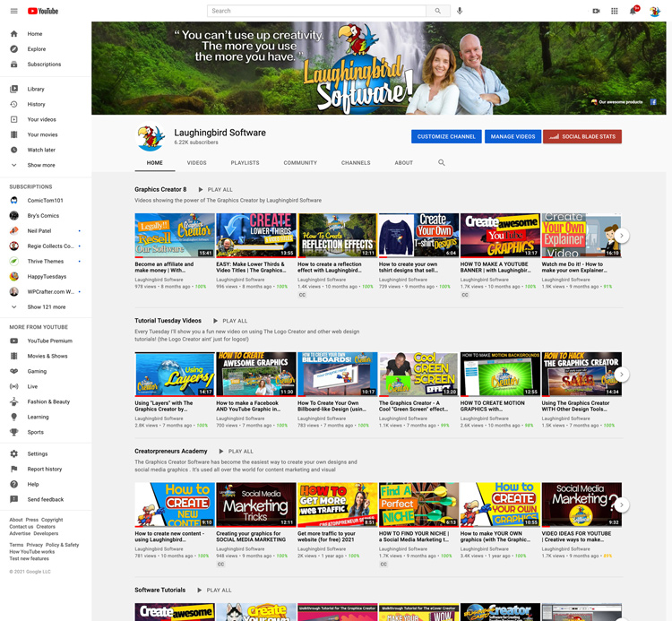Viewport: 672px width, 621px height.
Task: Click the Customize Channel button
Action: click(x=446, y=136)
